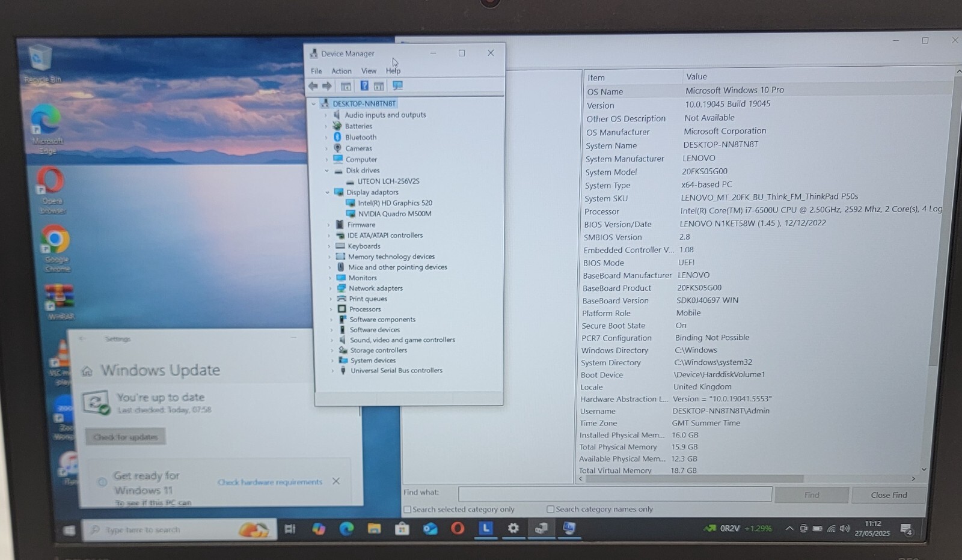Open the View menu in Device Manager

pos(369,71)
